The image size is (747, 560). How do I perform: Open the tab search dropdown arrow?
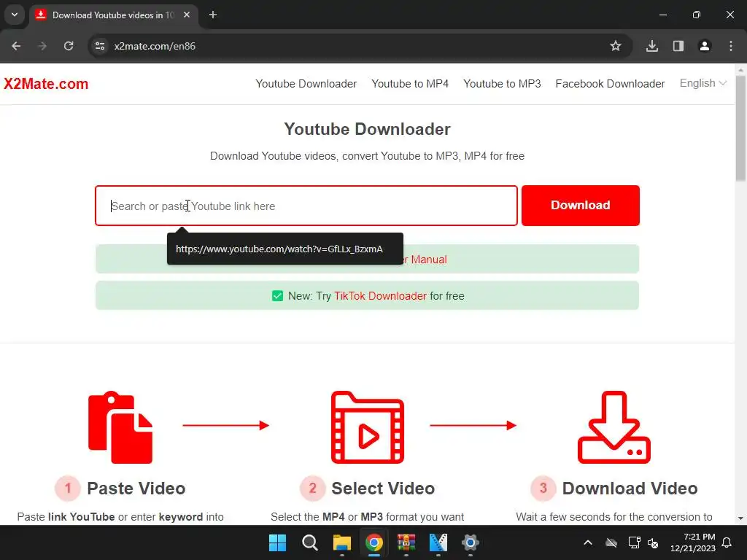pos(15,15)
